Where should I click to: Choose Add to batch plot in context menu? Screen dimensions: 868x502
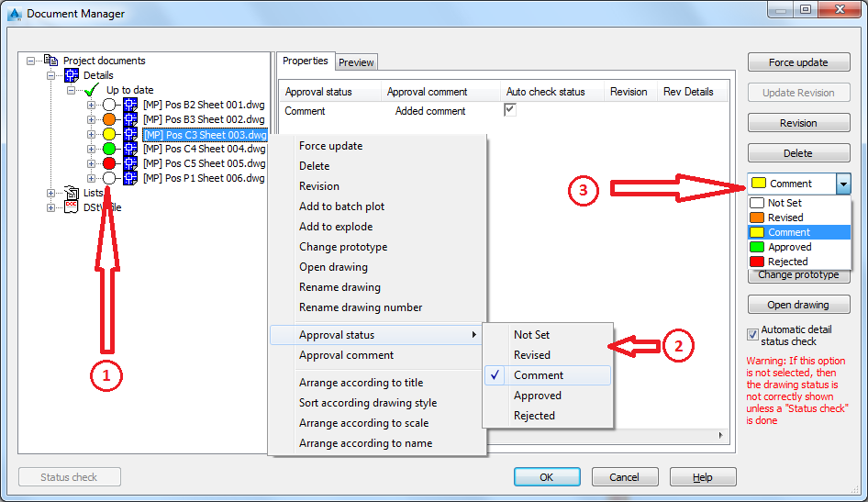click(341, 206)
